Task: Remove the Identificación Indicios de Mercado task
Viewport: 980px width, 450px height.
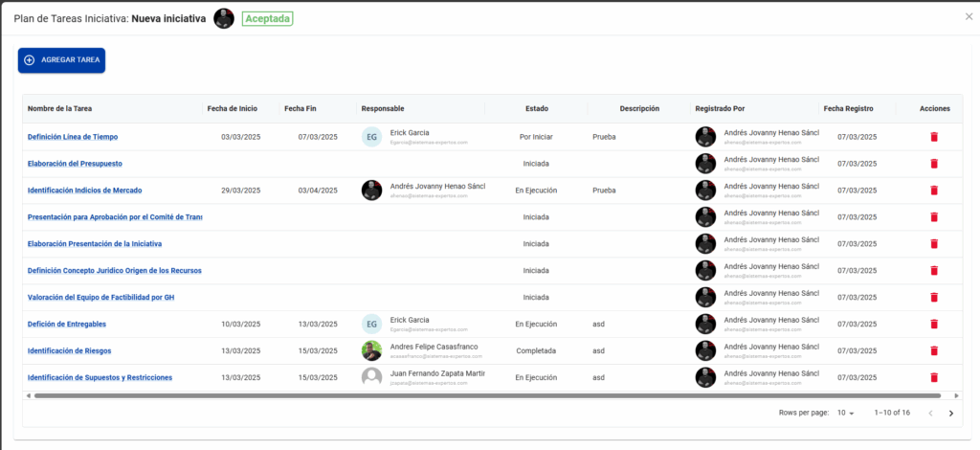Action: point(934,191)
